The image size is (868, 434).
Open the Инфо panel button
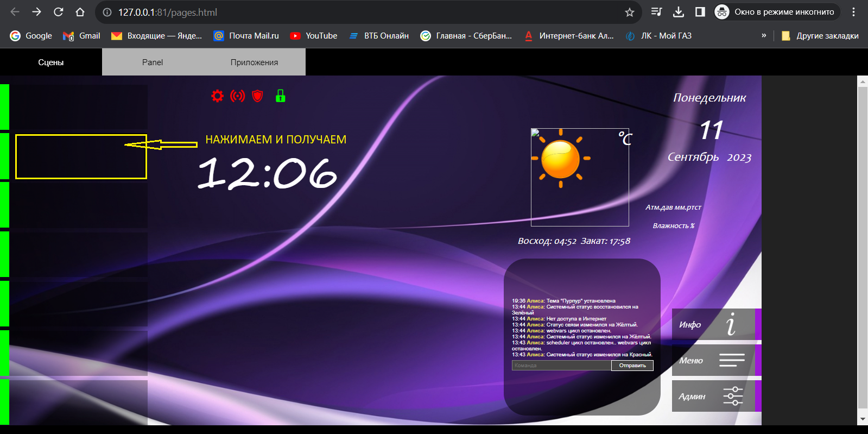(713, 324)
